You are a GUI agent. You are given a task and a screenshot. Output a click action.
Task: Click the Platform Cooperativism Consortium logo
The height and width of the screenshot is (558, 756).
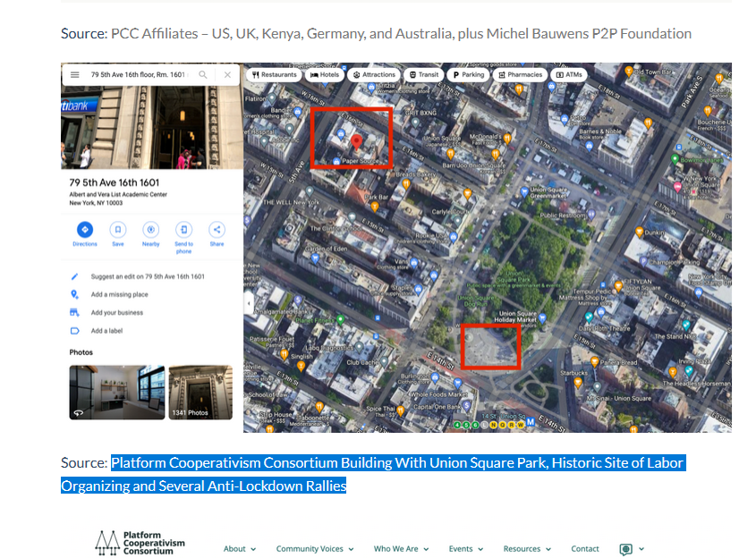tap(140, 543)
